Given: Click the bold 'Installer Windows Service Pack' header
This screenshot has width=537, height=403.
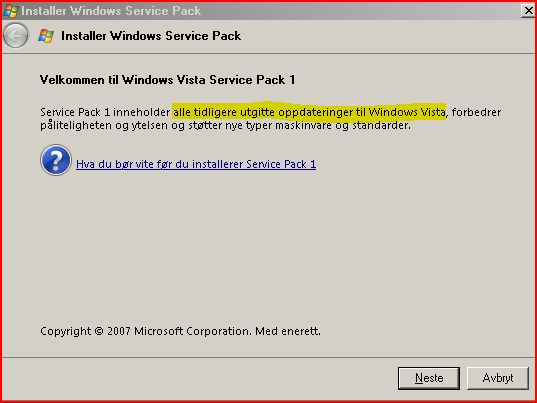Looking at the screenshot, I should 151,36.
